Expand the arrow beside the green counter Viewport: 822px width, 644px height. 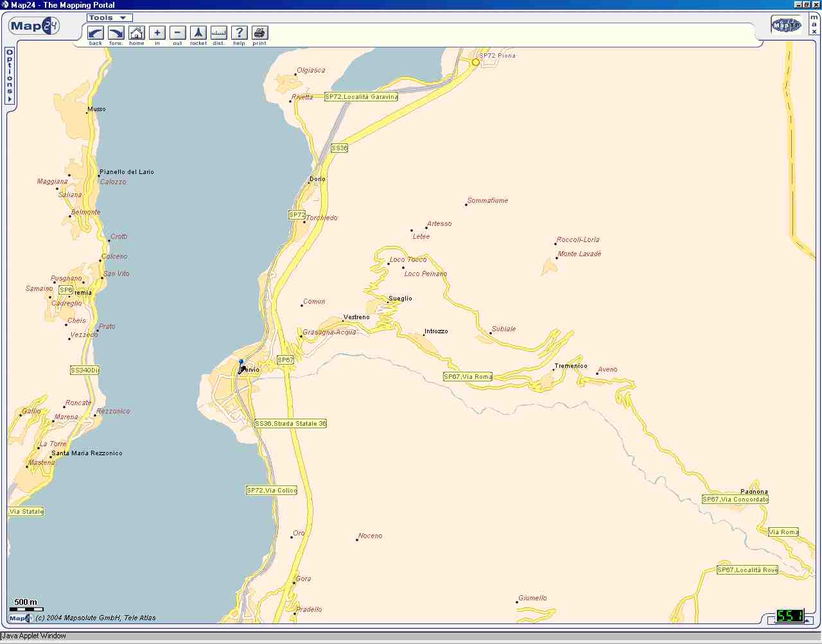click(x=807, y=620)
